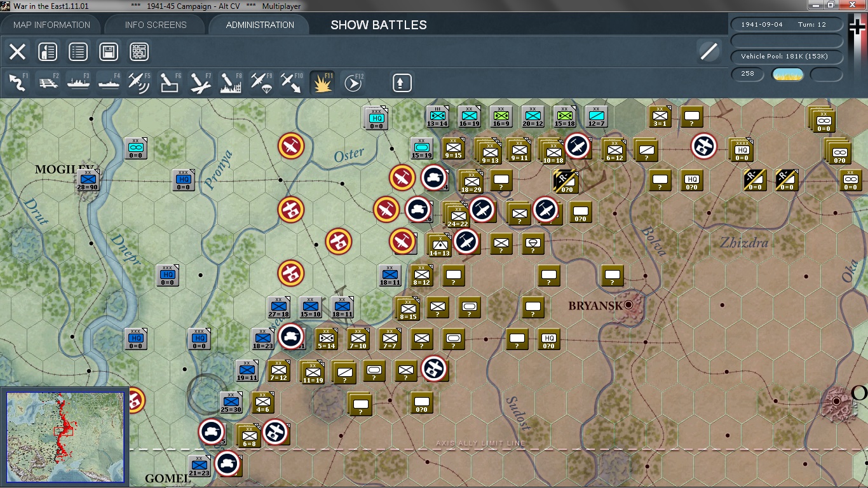
Task: Select the 27=18 infantry division counter
Action: coord(278,308)
